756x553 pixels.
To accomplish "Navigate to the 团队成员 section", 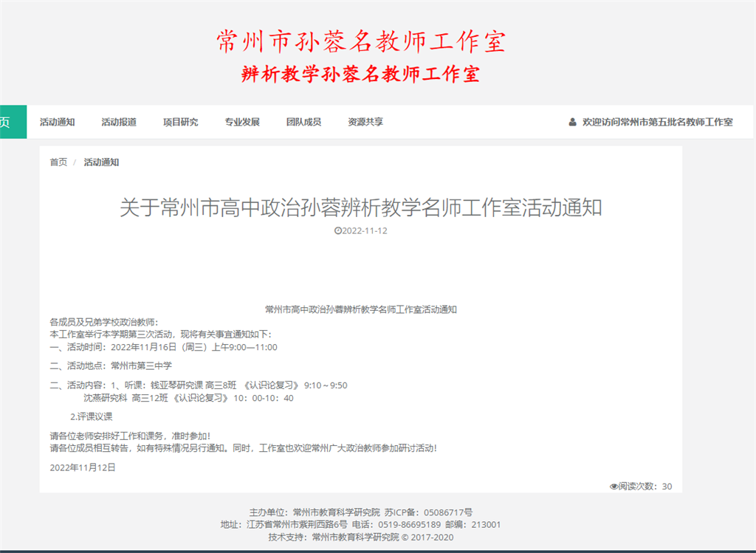I will coord(303,123).
